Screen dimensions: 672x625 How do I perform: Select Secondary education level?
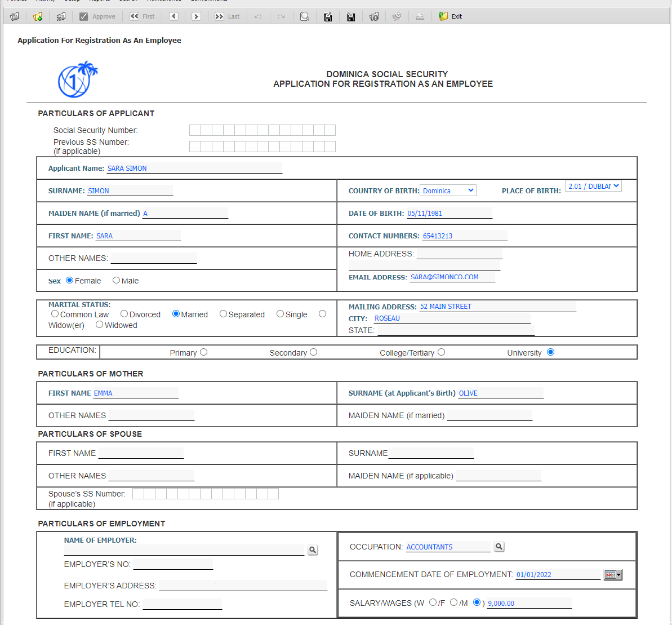[314, 352]
